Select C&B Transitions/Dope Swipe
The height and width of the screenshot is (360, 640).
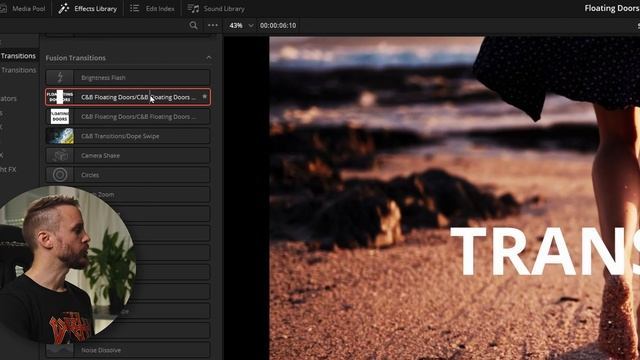(128, 136)
